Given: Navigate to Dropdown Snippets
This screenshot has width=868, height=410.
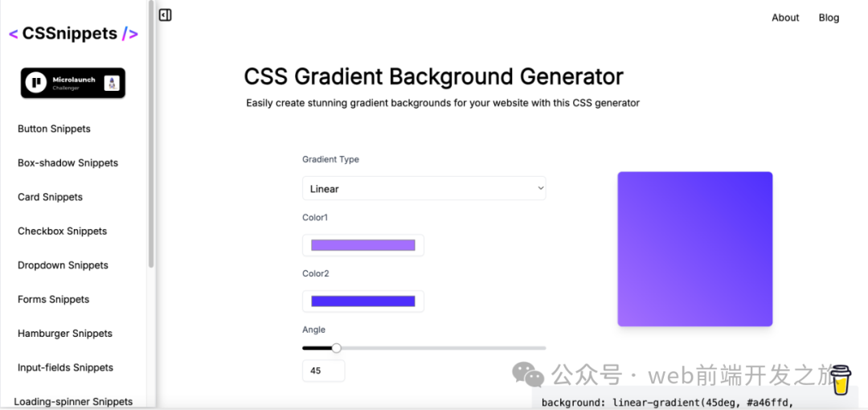Looking at the screenshot, I should 63,265.
